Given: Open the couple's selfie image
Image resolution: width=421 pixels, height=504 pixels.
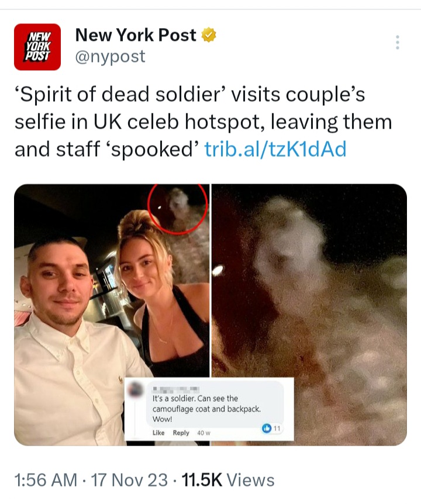Looking at the screenshot, I should pos(112,315).
